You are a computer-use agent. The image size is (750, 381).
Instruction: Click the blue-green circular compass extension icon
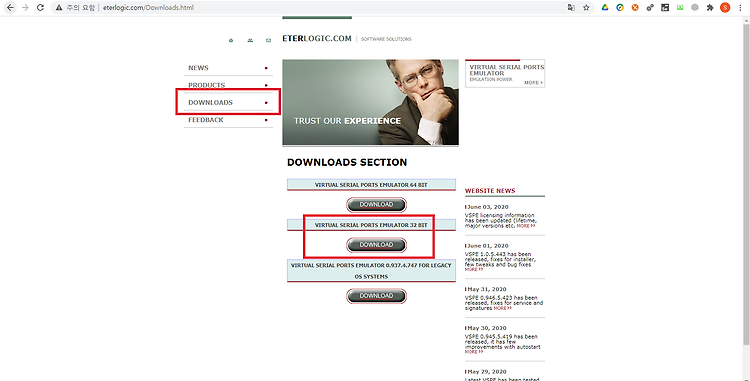coord(620,8)
